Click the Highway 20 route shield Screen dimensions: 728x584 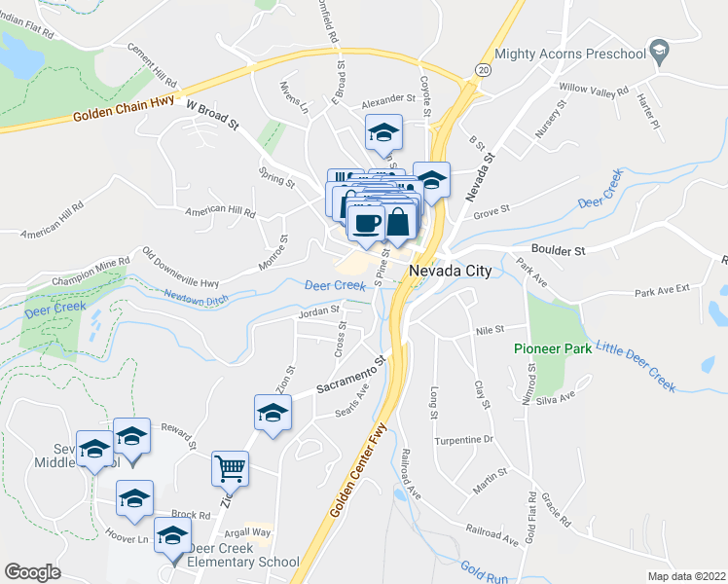(483, 70)
